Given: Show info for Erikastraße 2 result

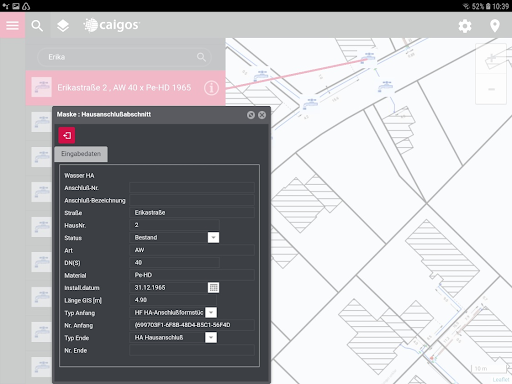Looking at the screenshot, I should click(211, 88).
